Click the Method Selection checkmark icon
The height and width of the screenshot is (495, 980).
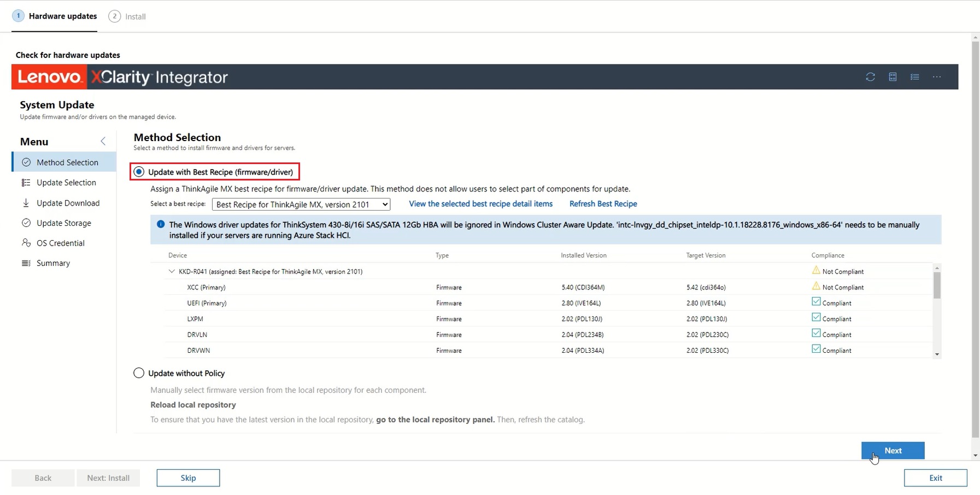point(26,162)
